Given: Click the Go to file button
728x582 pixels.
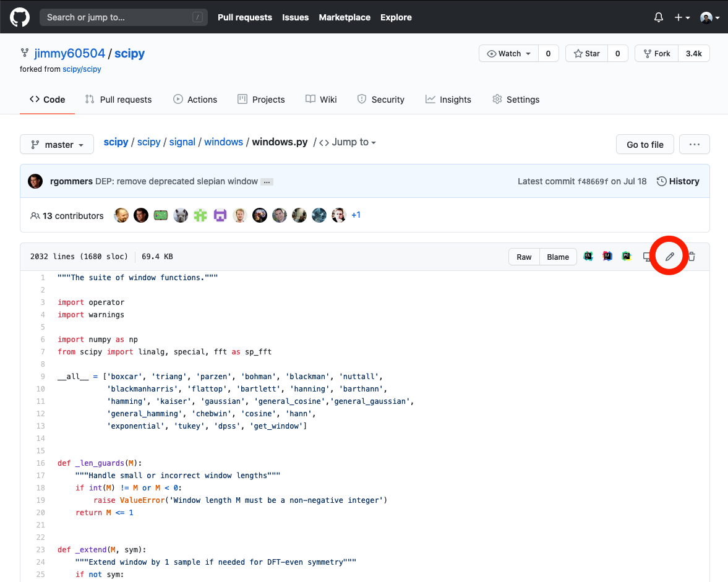Looking at the screenshot, I should click(644, 145).
